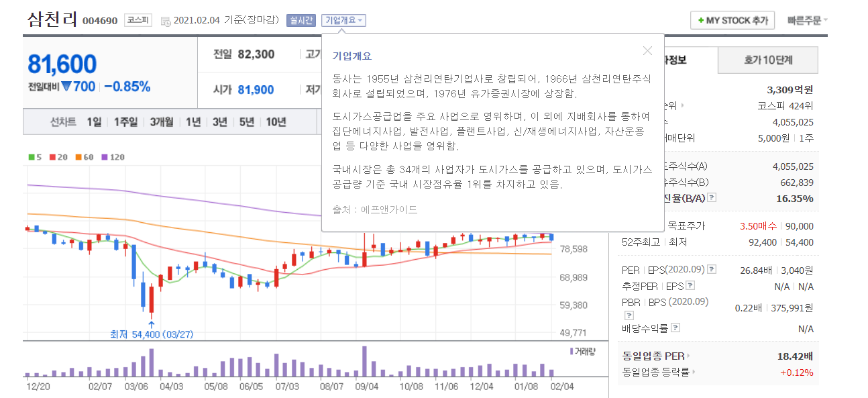This screenshot has width=868, height=398.
Task: Click the up arrow marking 최저 54,400
Action: click(151, 325)
